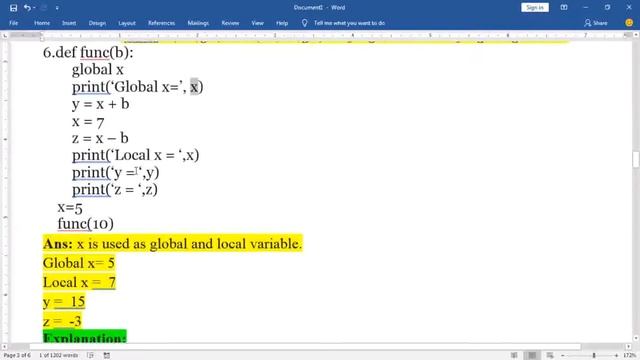Click the 'func(10)' call line
Viewport: 640px width, 360px height.
(85, 224)
